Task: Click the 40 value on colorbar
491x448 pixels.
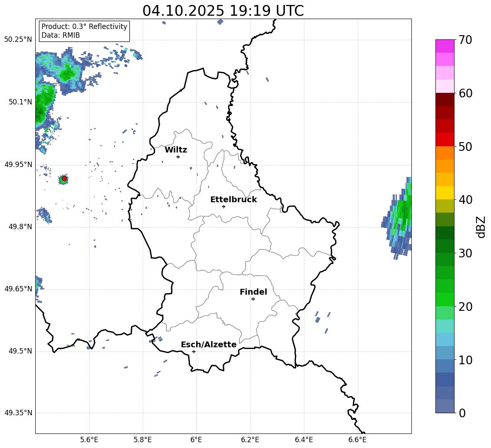Action: 465,200
